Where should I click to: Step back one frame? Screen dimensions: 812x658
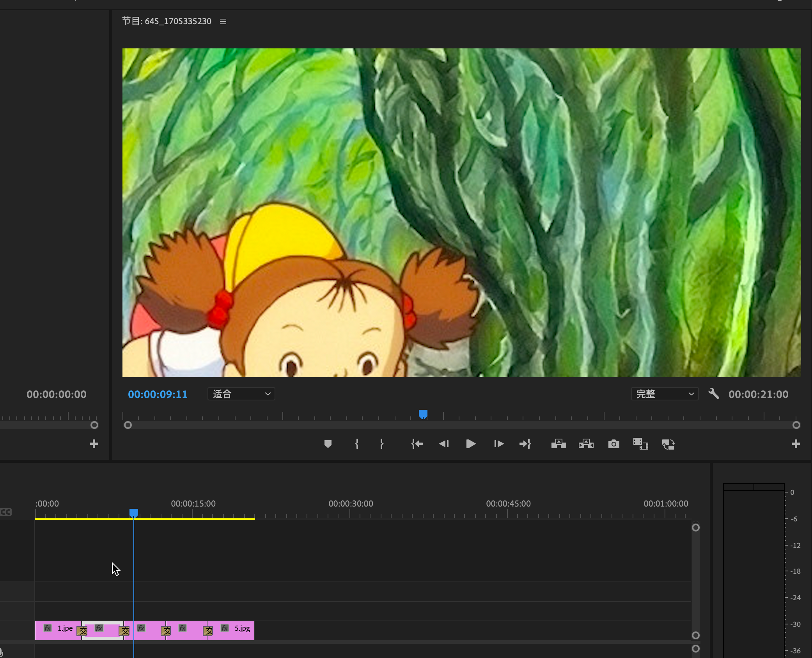coord(444,444)
